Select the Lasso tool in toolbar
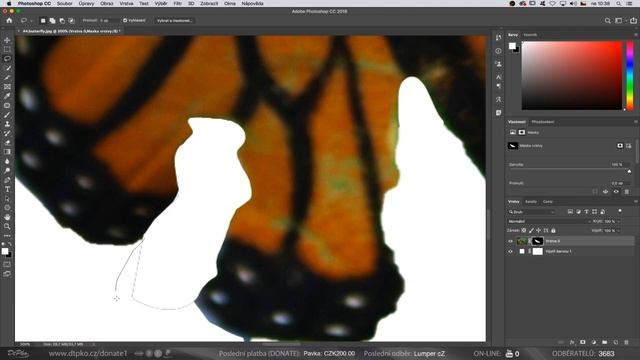Image resolution: width=640 pixels, height=360 pixels. click(7, 59)
